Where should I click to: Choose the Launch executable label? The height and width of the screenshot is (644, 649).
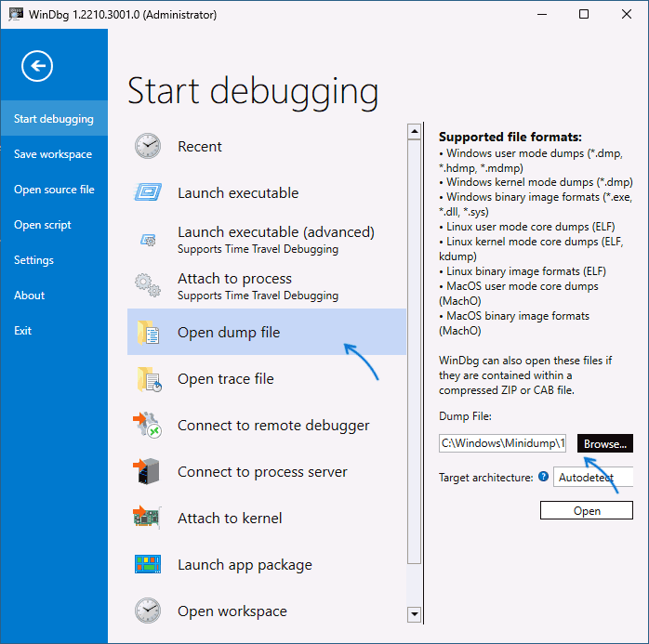tap(238, 193)
